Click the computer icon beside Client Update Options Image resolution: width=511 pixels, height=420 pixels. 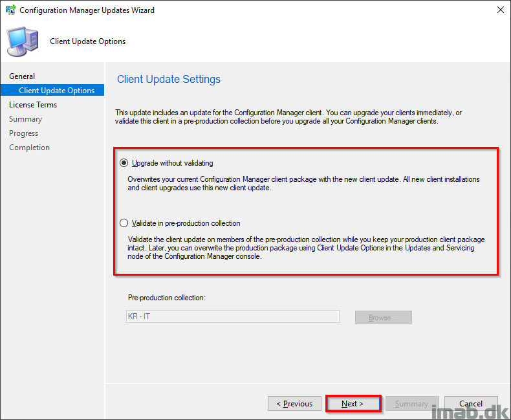tap(23, 42)
